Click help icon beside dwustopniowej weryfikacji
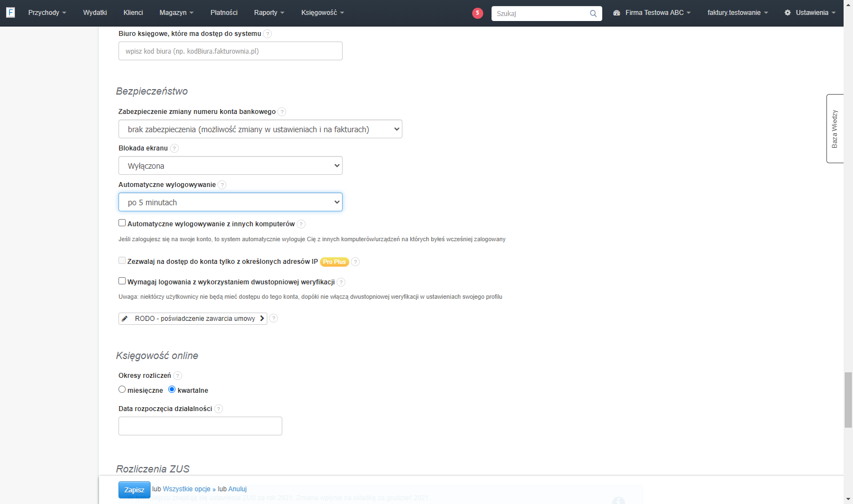This screenshot has height=504, width=853. (x=341, y=282)
